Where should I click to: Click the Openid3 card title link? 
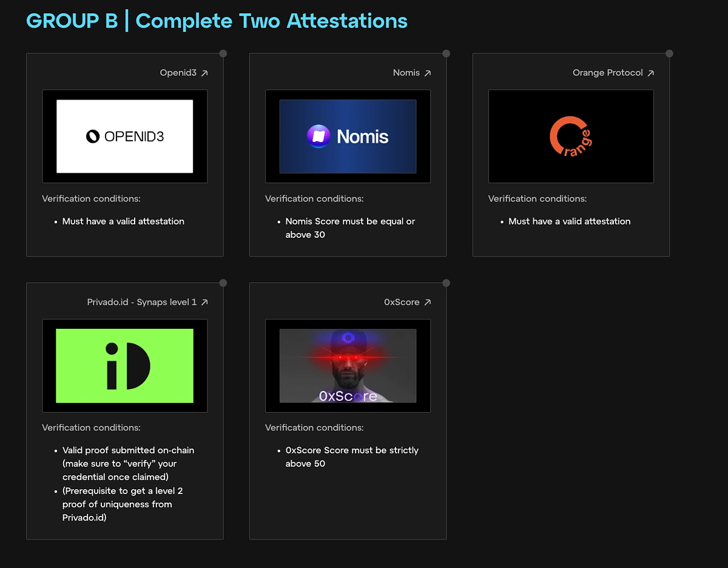point(178,73)
